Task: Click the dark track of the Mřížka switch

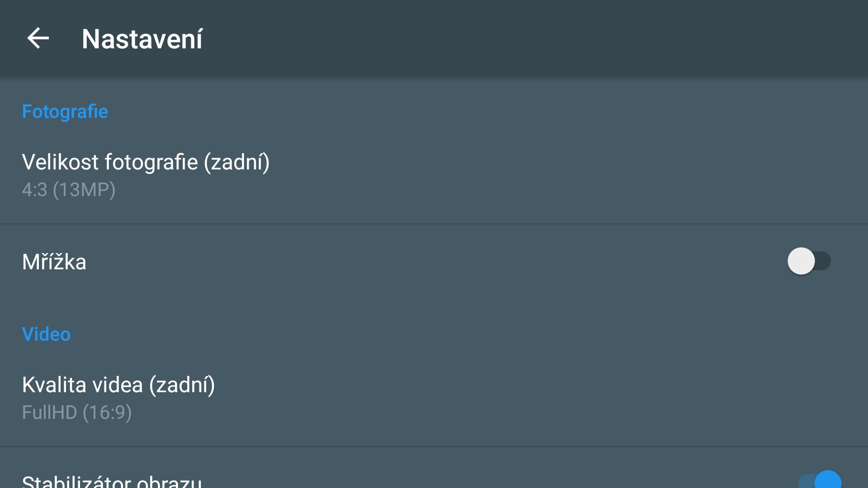Action: (824, 261)
